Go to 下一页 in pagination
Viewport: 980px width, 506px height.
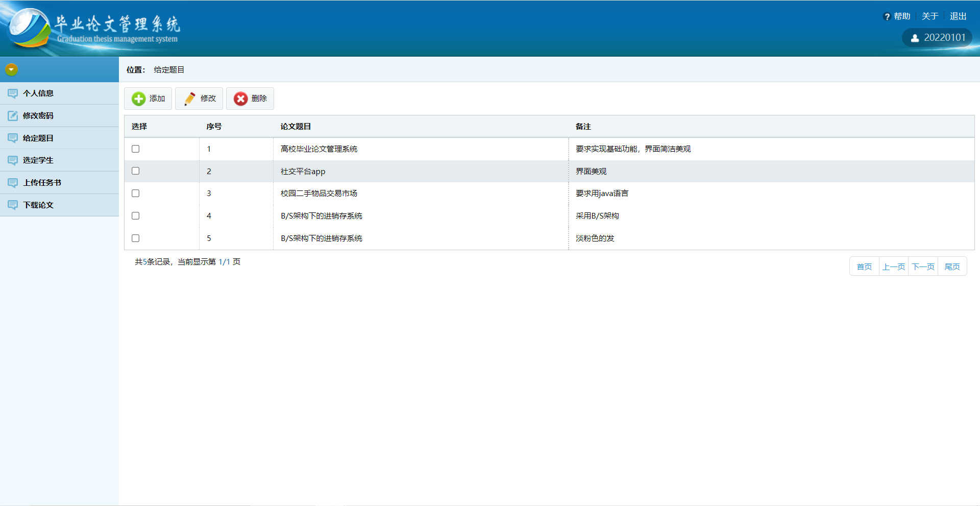coord(923,267)
